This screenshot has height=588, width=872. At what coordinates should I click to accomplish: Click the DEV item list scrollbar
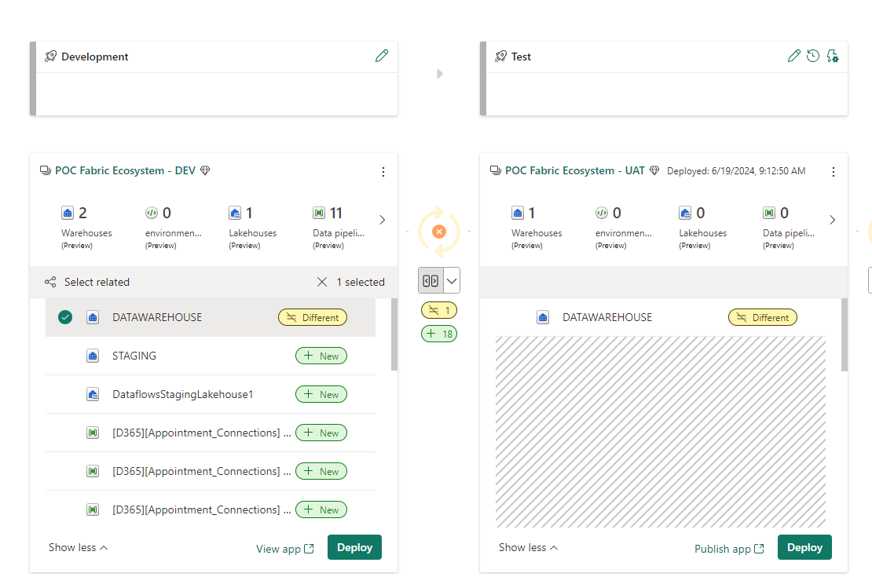point(394,334)
